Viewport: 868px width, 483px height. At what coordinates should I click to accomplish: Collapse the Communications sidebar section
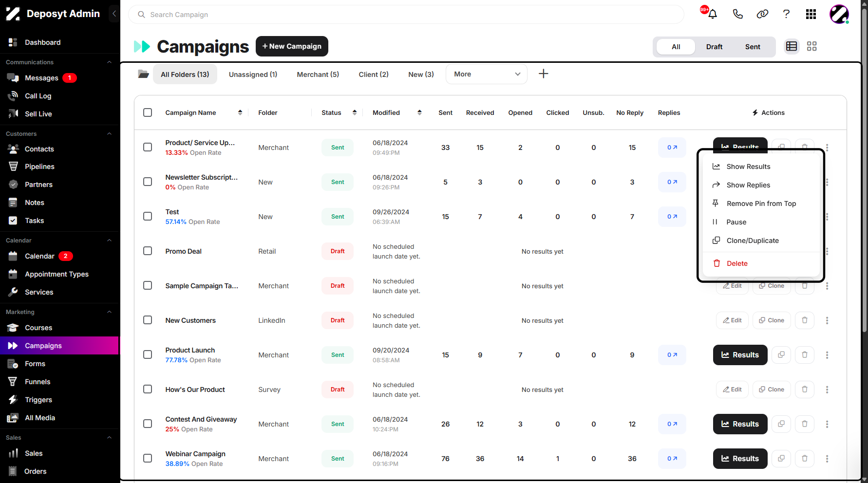coord(109,62)
